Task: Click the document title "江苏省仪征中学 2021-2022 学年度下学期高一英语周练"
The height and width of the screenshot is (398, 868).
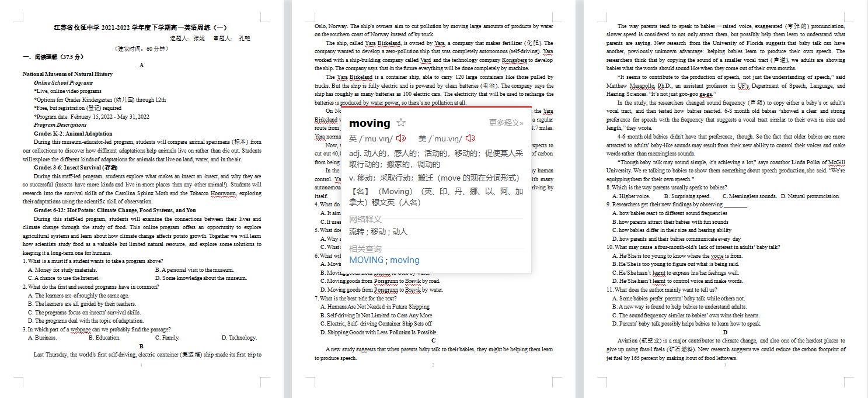Action: pyautogui.click(x=141, y=27)
